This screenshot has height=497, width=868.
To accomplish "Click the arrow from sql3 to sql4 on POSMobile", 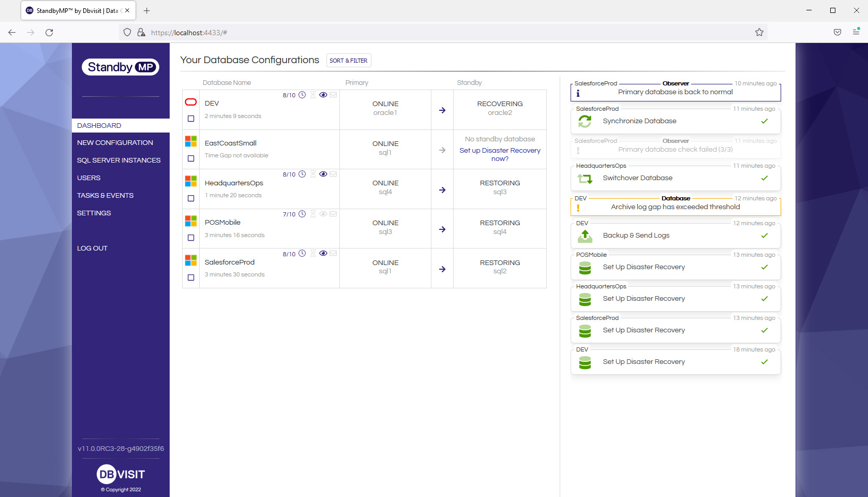I will point(442,228).
